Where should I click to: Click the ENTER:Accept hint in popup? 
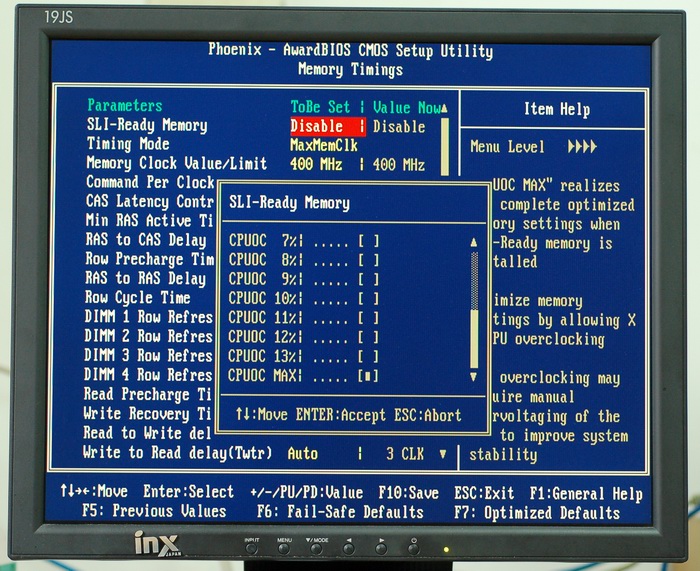coord(341,415)
